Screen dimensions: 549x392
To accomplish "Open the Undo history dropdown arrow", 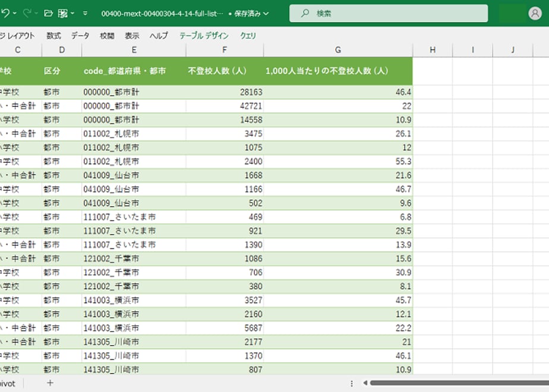I will [x=14, y=13].
